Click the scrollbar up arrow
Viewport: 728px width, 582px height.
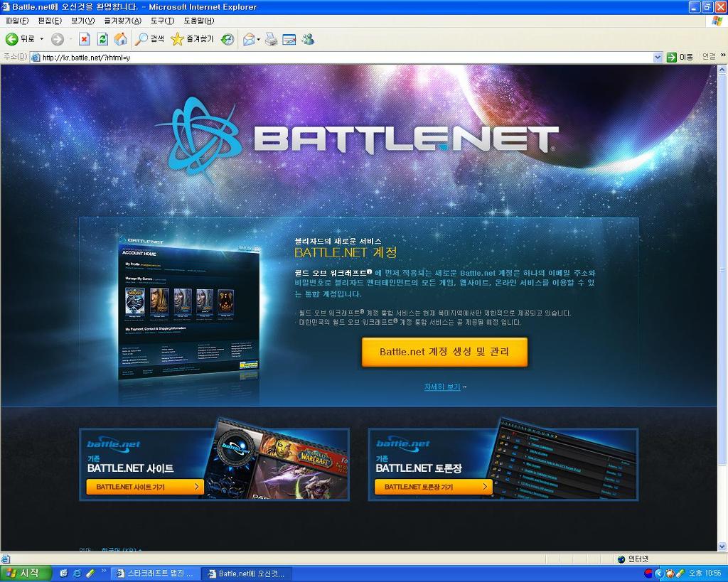[722, 70]
